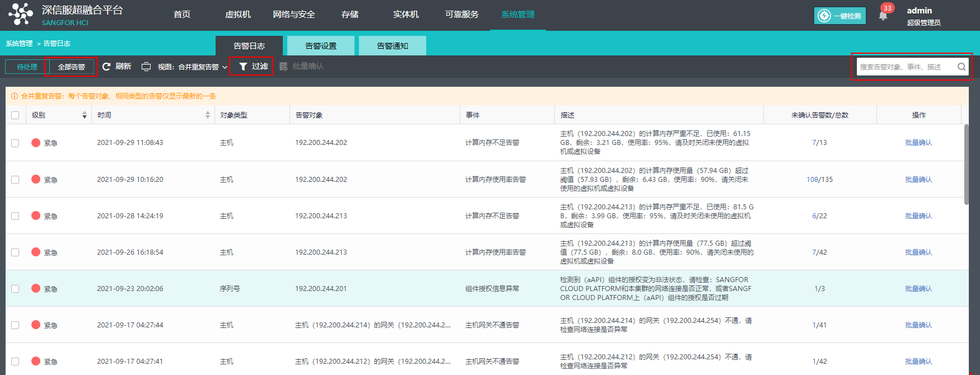Click the search magnifier icon
Screen dimensions: 980x375
pyautogui.click(x=961, y=67)
